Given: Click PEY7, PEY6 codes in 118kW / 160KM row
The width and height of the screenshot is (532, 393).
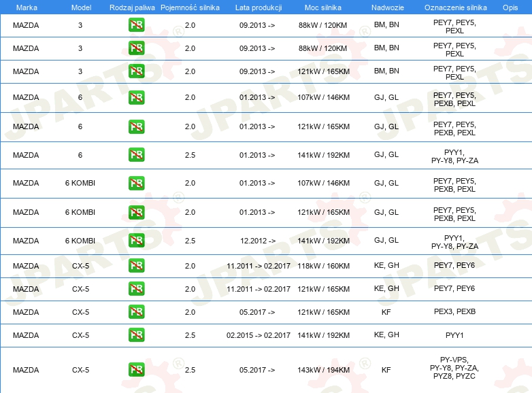Looking at the screenshot, I should [454, 265].
